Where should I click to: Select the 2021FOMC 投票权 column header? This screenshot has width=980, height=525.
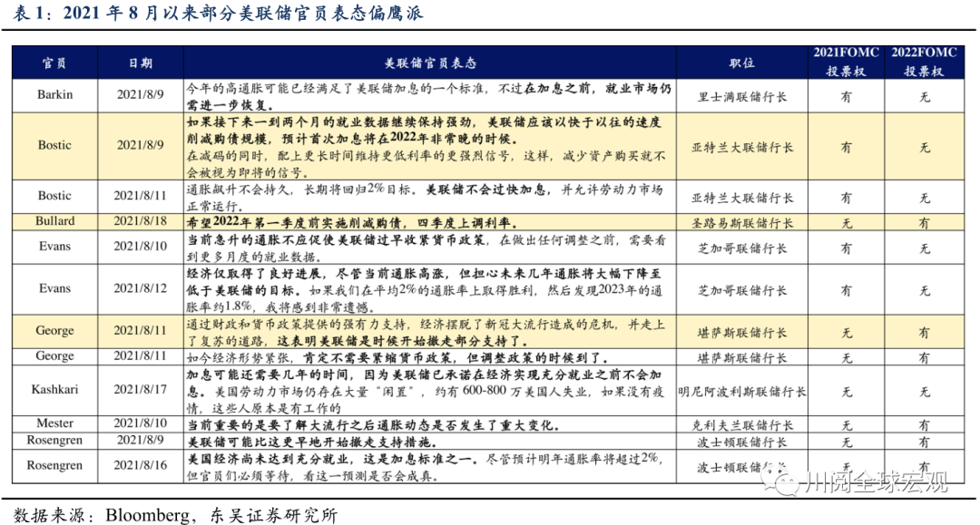coord(846,62)
